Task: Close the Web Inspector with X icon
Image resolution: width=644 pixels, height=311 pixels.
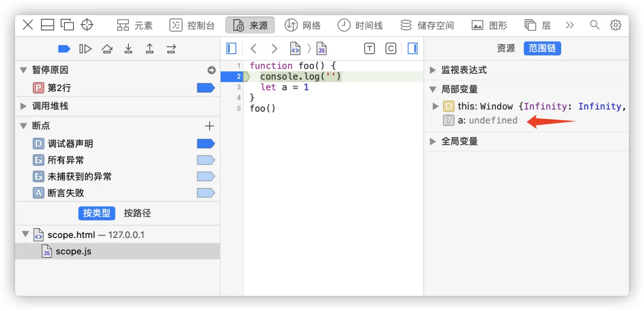Action: click(28, 25)
